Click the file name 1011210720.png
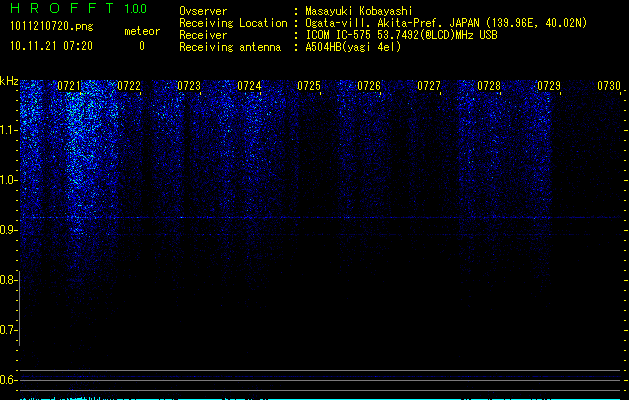629x400 pixels. (x=52, y=27)
